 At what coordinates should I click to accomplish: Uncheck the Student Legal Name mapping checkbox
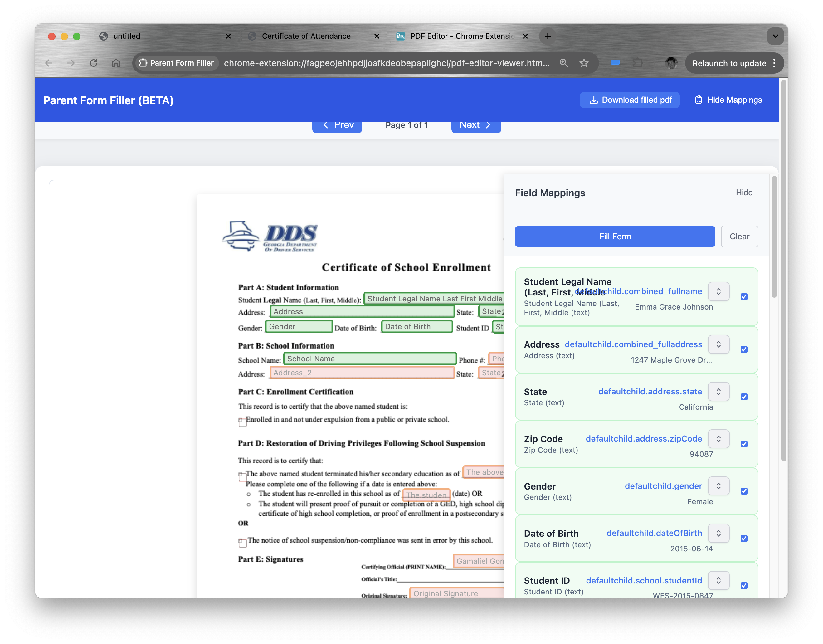(x=745, y=297)
